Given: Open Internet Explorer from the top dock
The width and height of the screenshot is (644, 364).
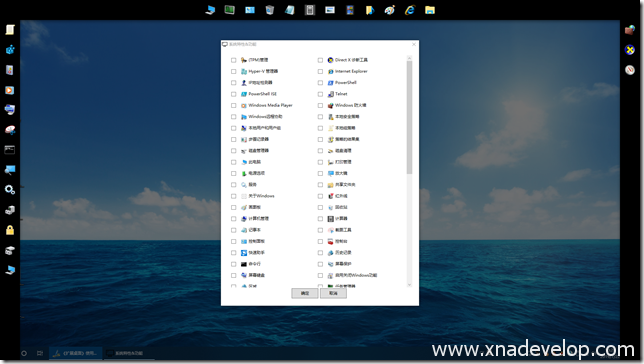Looking at the screenshot, I should [410, 10].
